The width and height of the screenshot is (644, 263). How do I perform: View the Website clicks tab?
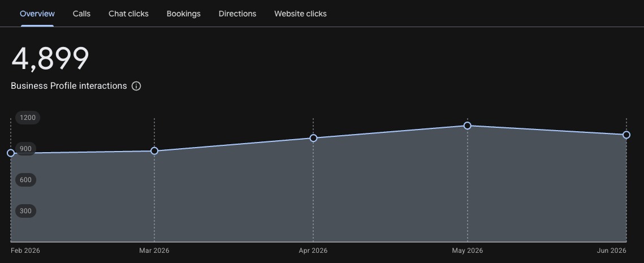point(300,14)
